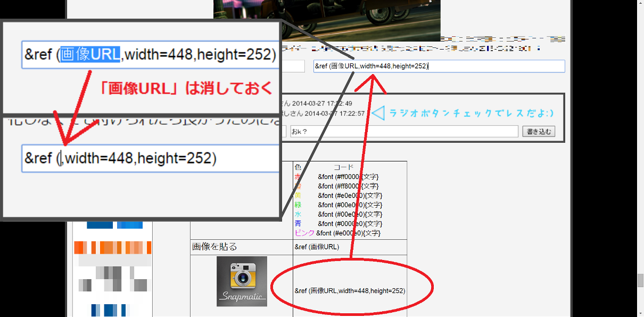Click the small empty field left of the &ref input
Screen dimensions: 644x317
point(293,66)
